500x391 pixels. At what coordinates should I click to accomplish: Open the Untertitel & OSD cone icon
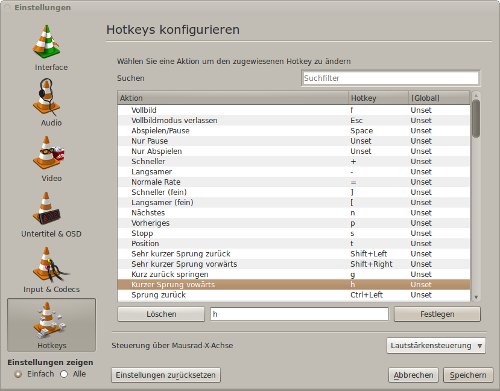pyautogui.click(x=47, y=208)
